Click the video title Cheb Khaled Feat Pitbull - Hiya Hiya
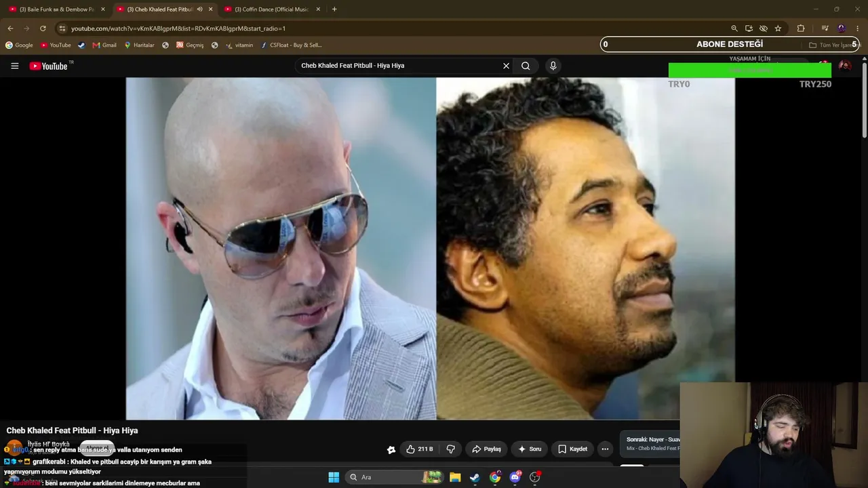Viewport: 868px width, 488px height. click(72, 430)
